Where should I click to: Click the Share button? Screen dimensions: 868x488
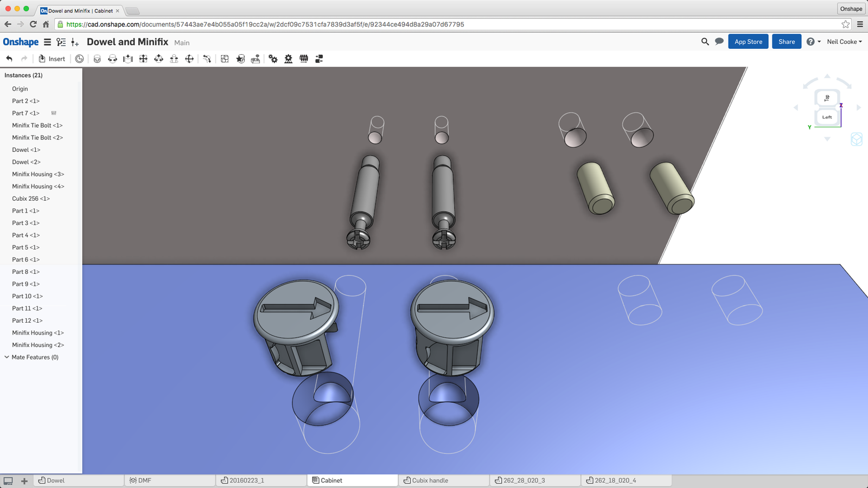click(786, 42)
